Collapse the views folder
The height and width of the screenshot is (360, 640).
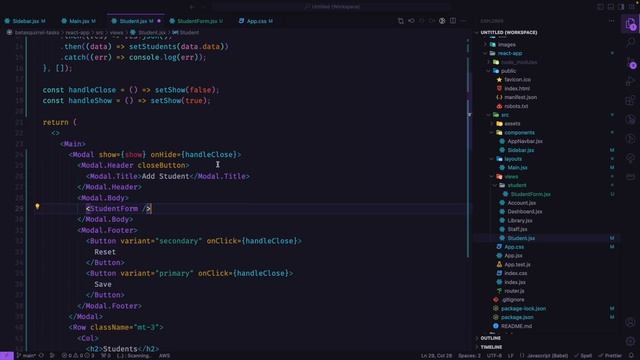pyautogui.click(x=511, y=176)
